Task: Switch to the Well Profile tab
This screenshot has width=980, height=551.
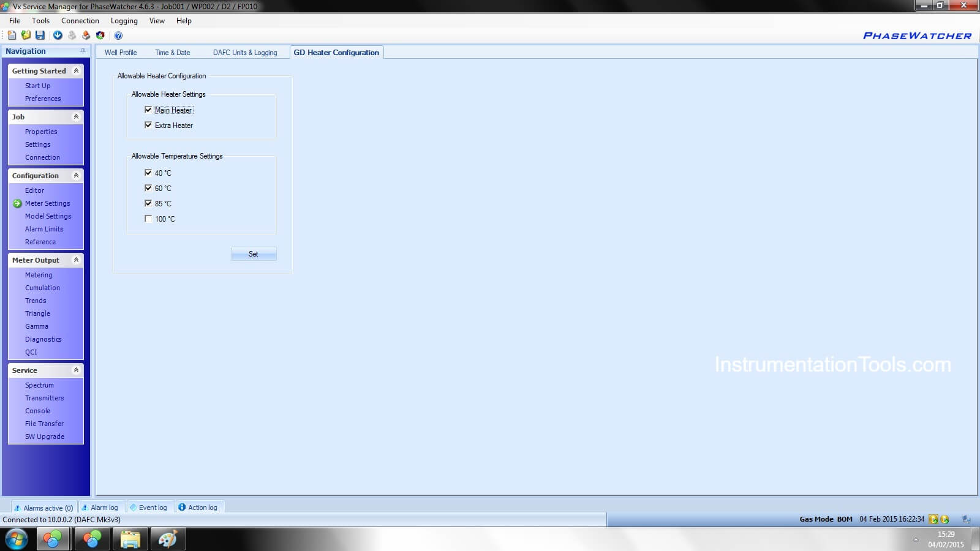Action: [x=121, y=53]
